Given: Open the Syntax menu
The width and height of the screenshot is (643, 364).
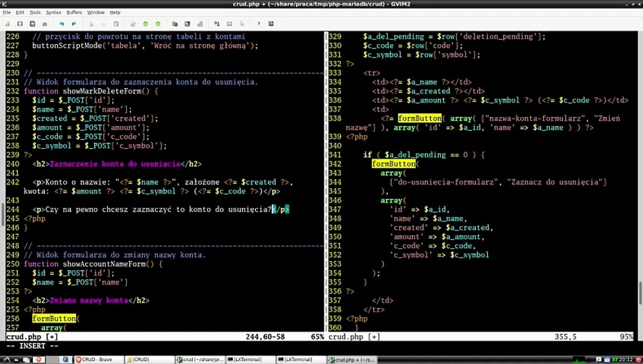Looking at the screenshot, I should 54,12.
